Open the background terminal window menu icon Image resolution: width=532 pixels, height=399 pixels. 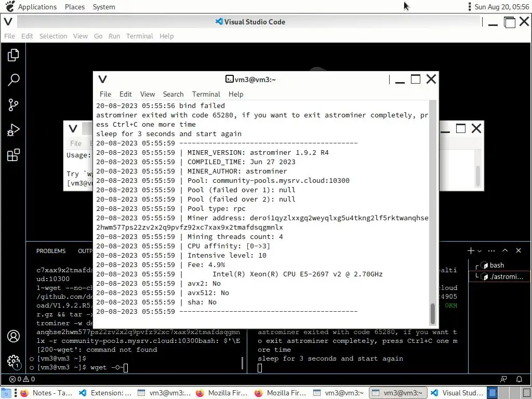coord(73,129)
